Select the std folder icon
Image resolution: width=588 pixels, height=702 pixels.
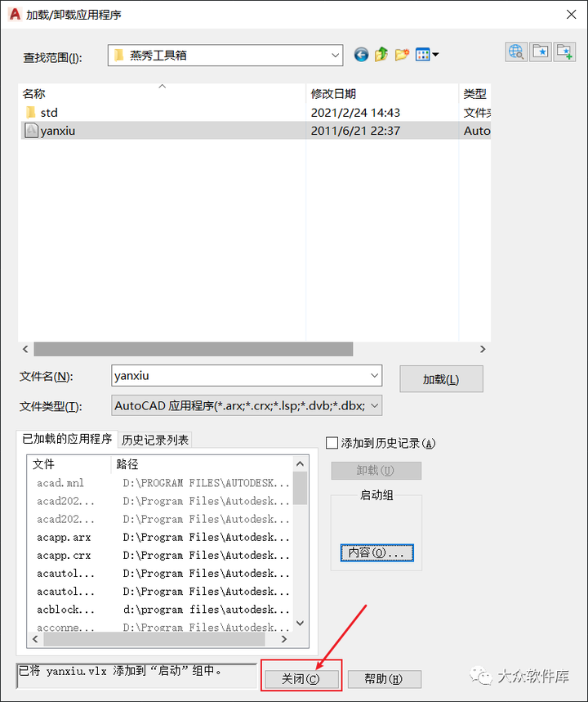pos(31,112)
